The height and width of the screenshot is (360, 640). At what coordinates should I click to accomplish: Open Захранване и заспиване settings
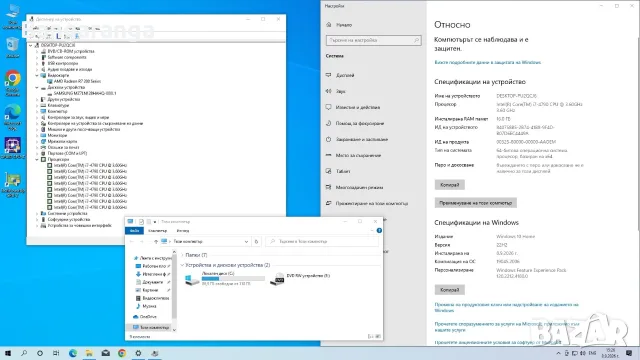point(361,139)
